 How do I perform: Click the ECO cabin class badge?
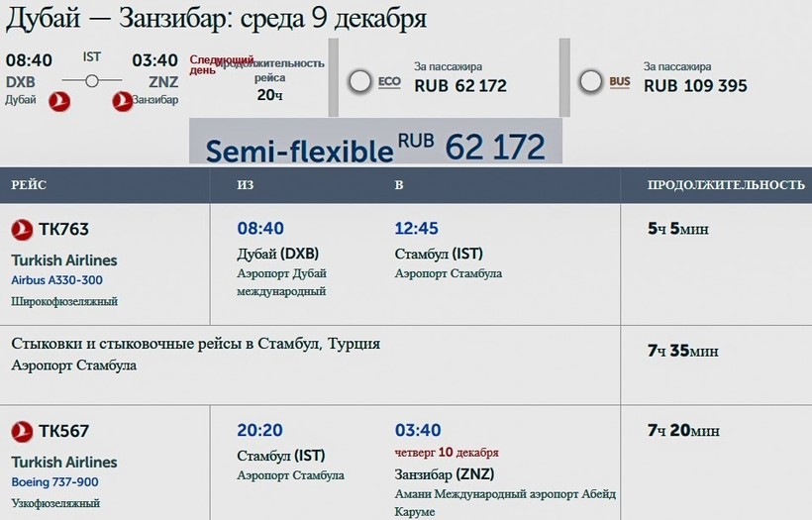389,82
